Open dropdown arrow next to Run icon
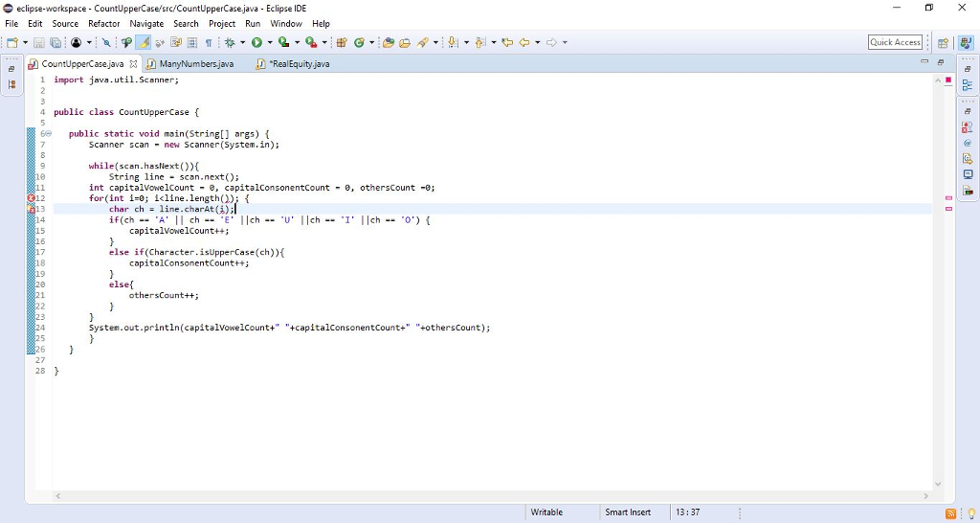Screen dimensions: 980x523 click(269, 42)
